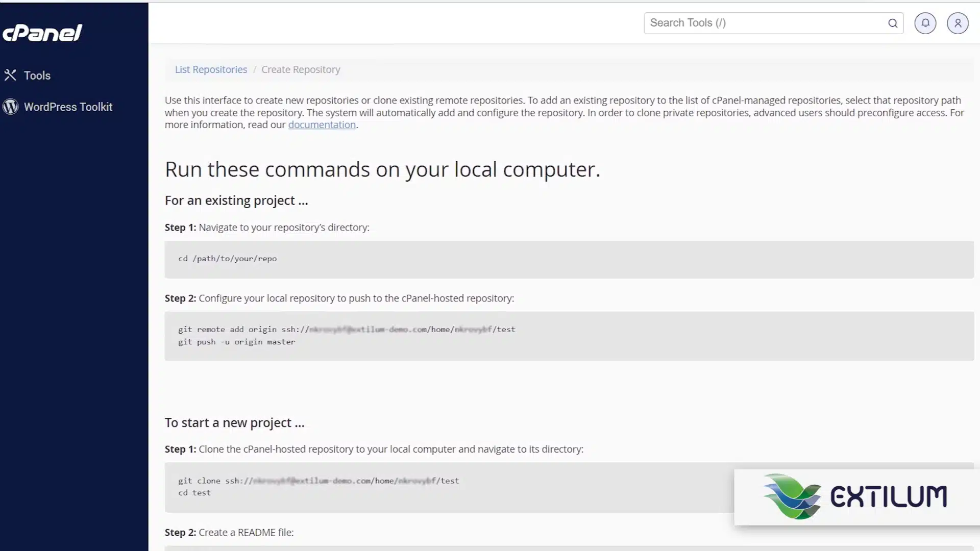Click the 'git remote add origin' command line
This screenshot has width=980, height=551.
click(x=347, y=330)
